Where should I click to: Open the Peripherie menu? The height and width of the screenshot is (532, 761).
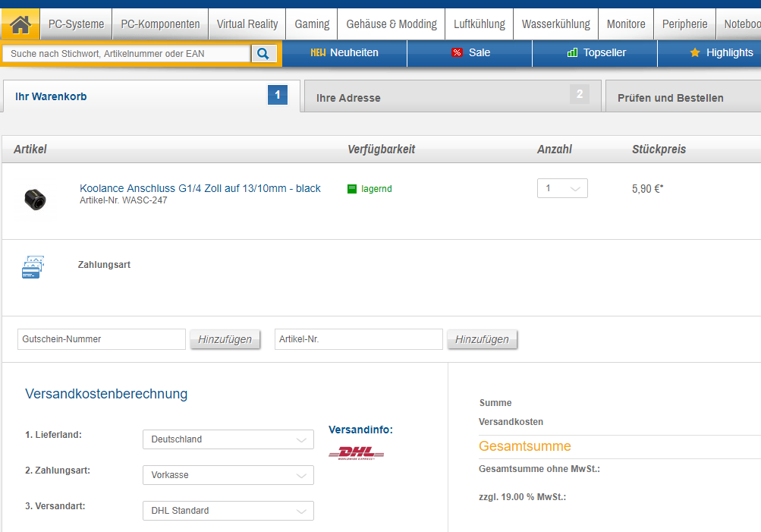tap(685, 24)
